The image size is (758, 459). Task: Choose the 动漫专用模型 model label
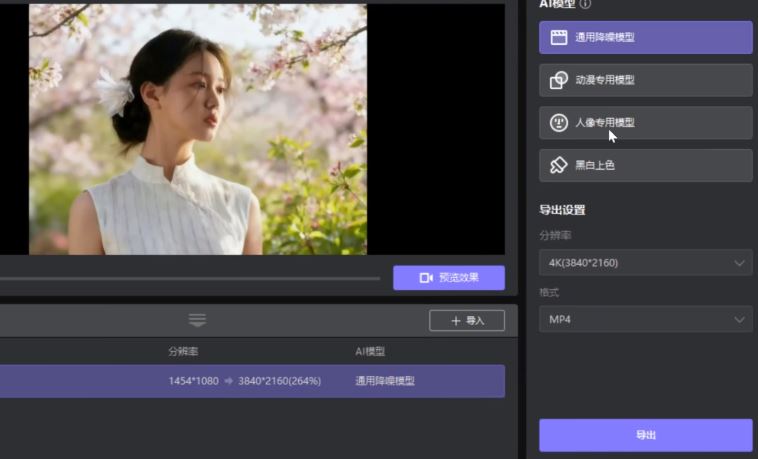click(605, 80)
